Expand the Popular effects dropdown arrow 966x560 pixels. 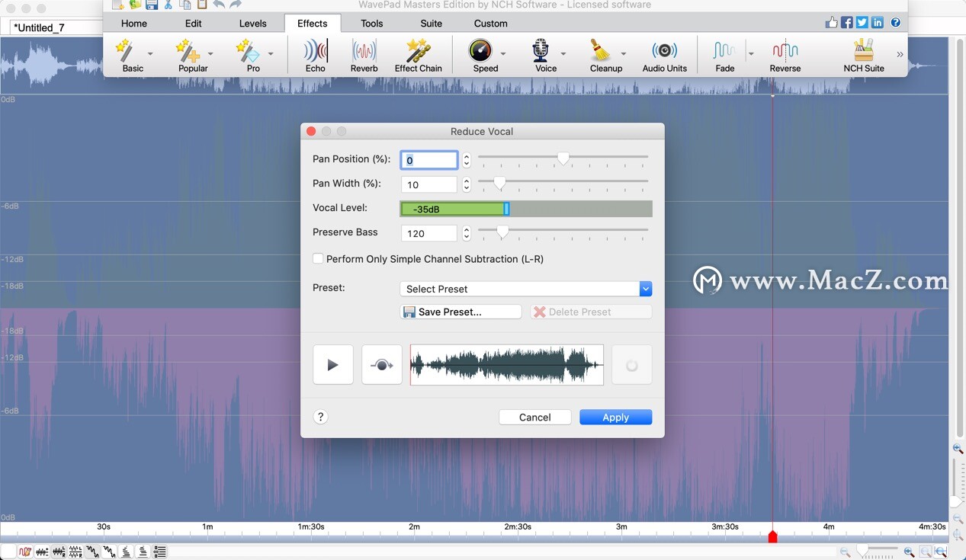[210, 53]
